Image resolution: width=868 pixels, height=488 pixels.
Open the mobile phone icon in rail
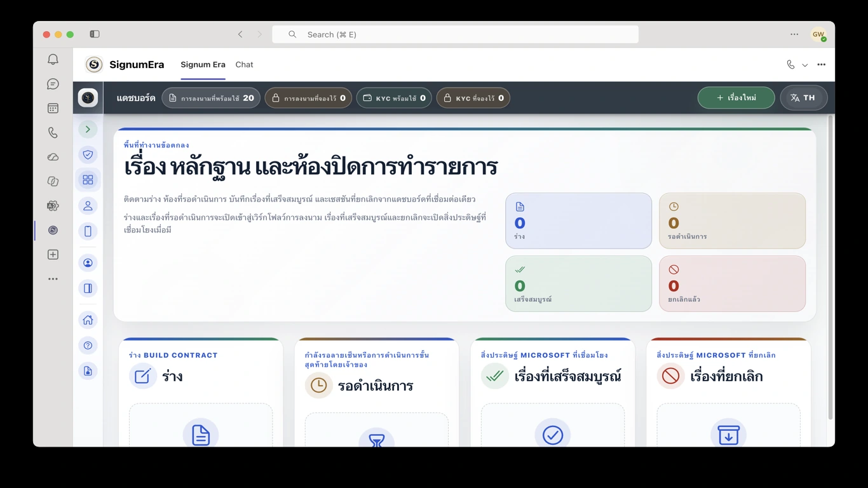pos(88,231)
